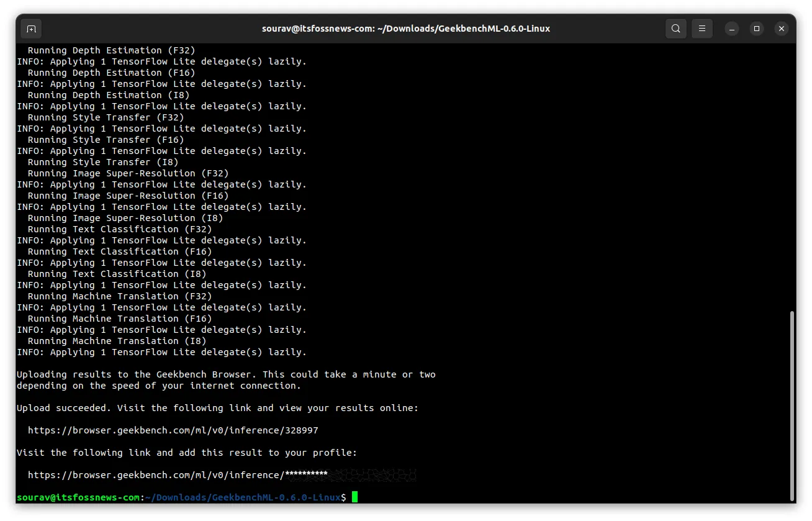Open a new terminal tab
This screenshot has height=521, width=812.
31,29
